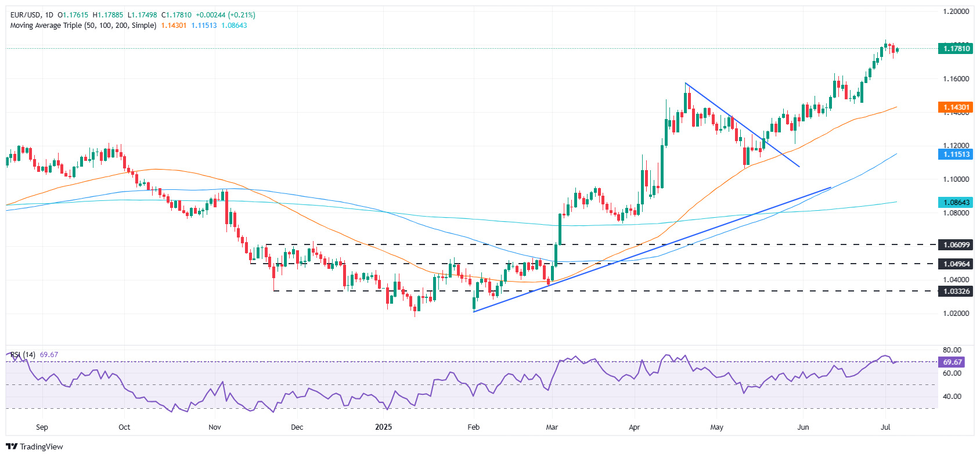Click the 80.00 level on RSI axis
This screenshot has height=457, width=980.
(952, 350)
